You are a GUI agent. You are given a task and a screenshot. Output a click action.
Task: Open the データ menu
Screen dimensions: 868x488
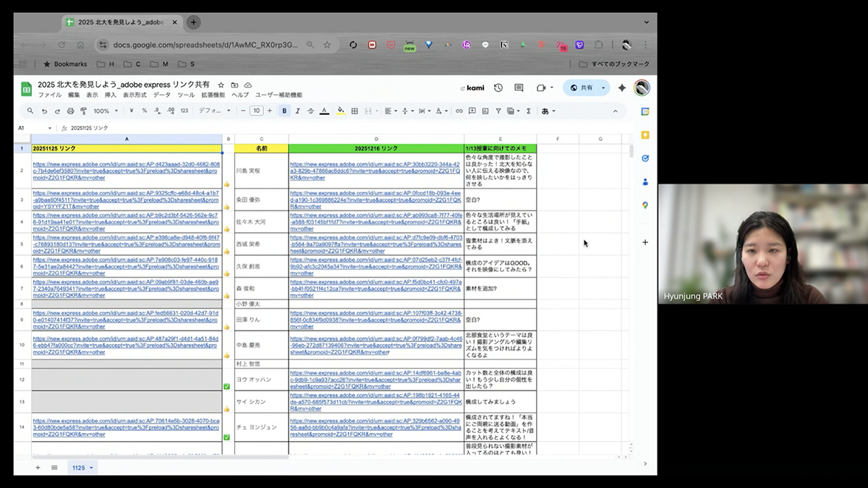click(x=162, y=95)
